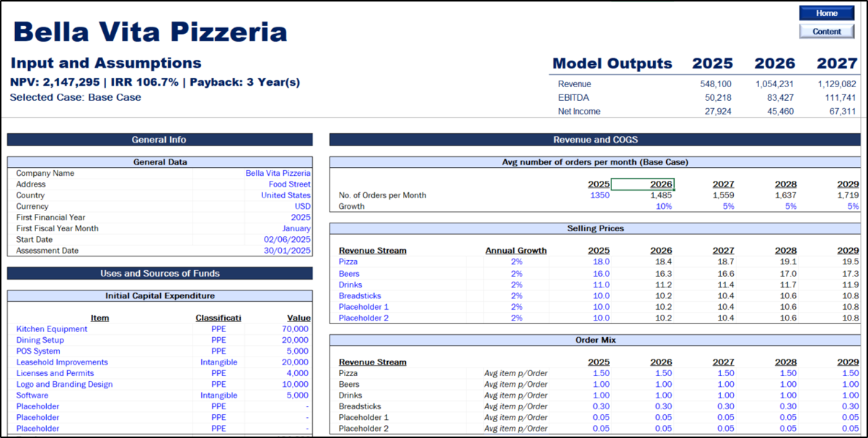
Task: Select the Company Name value cell
Action: pos(278,173)
